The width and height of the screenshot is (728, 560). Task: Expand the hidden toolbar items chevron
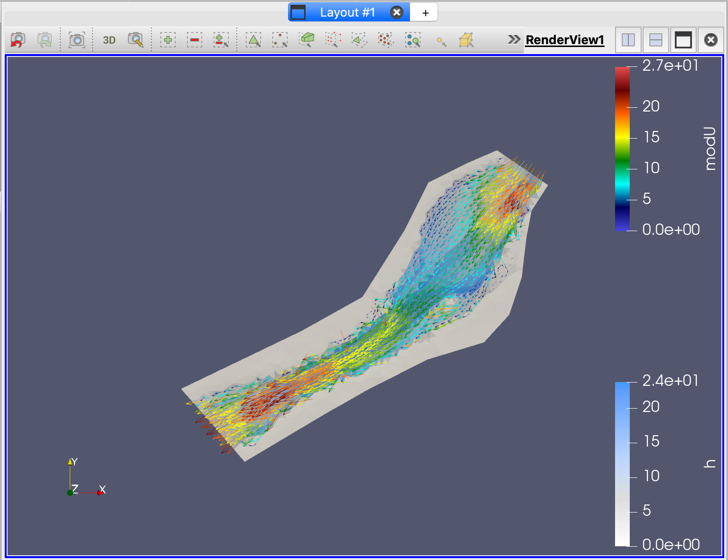(513, 39)
